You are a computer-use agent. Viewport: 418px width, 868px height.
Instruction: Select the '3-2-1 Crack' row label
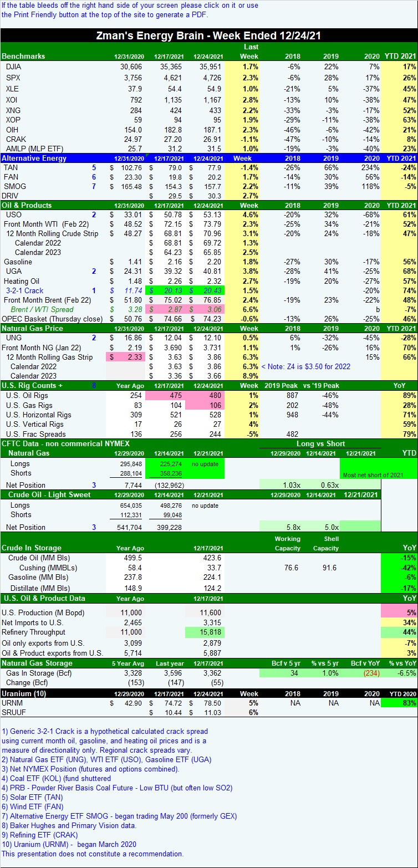click(24, 290)
